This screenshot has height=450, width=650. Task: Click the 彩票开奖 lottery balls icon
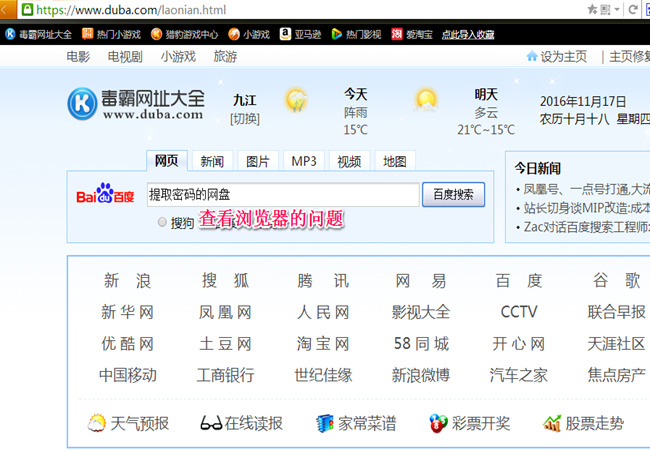click(x=439, y=423)
